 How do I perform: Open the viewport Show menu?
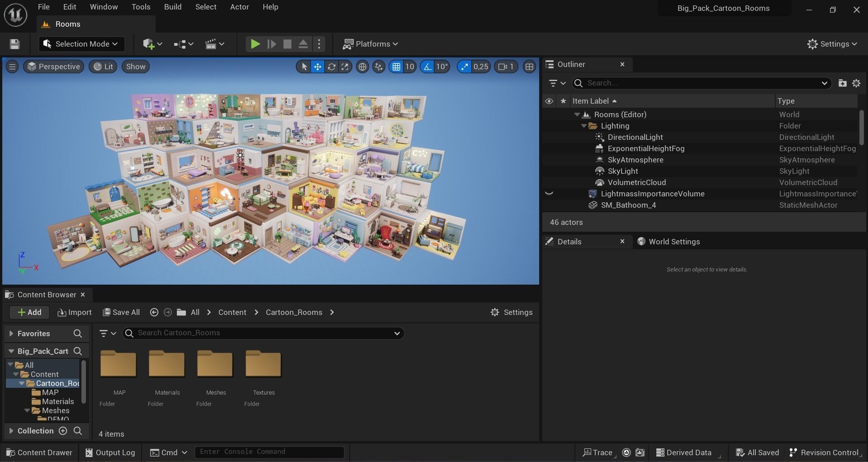tap(136, 67)
